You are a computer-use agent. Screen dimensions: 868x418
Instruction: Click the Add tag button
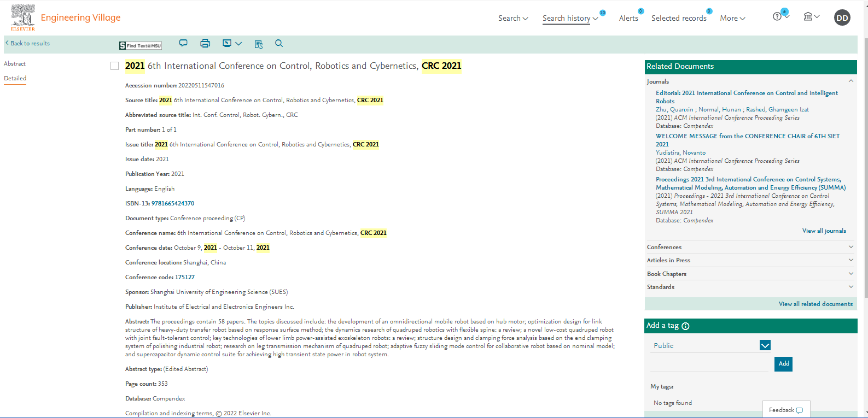784,363
